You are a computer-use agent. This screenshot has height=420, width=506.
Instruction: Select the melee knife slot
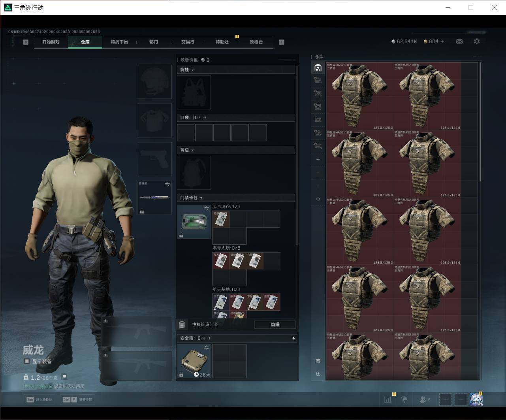click(155, 198)
